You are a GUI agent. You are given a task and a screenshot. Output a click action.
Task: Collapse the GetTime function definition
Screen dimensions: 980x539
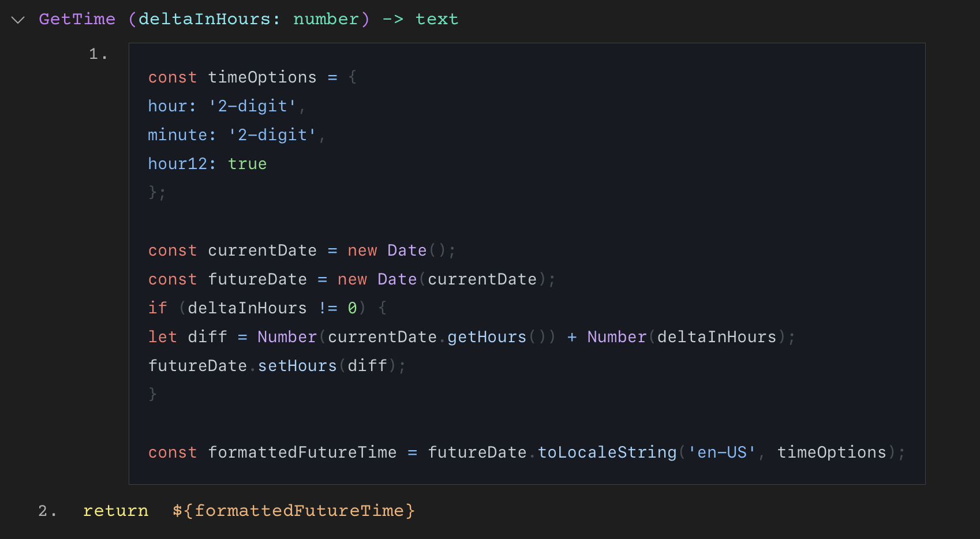pos(18,19)
